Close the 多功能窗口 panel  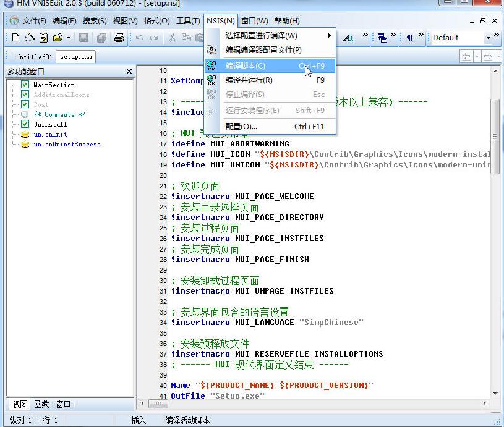pos(129,71)
